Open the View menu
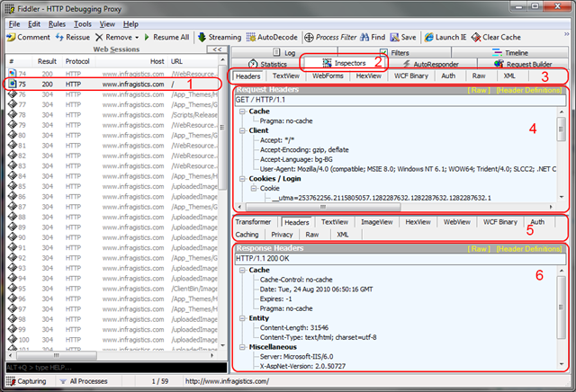This screenshot has width=576, height=392. click(x=107, y=24)
